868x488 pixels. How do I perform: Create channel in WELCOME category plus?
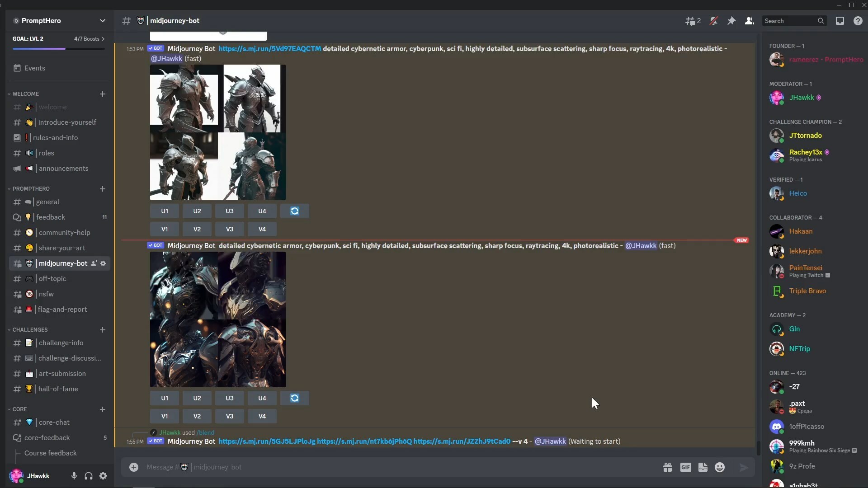[103, 94]
